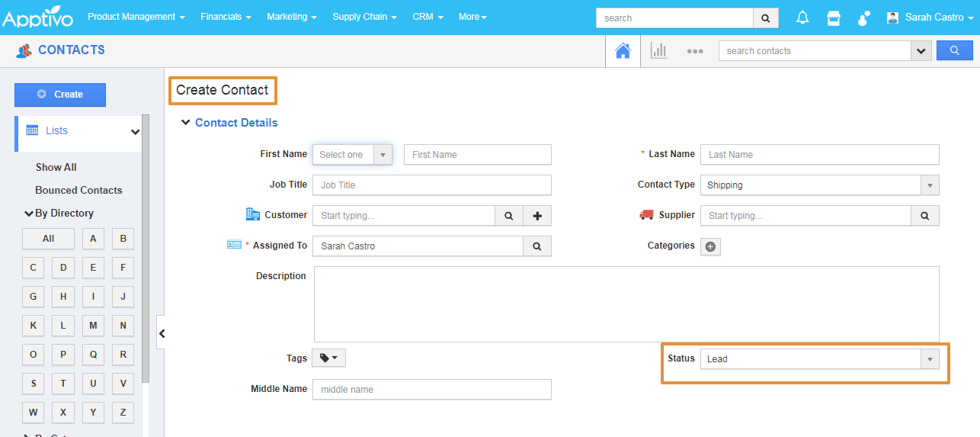
Task: Open the Bounced Contacts list
Action: (x=78, y=191)
